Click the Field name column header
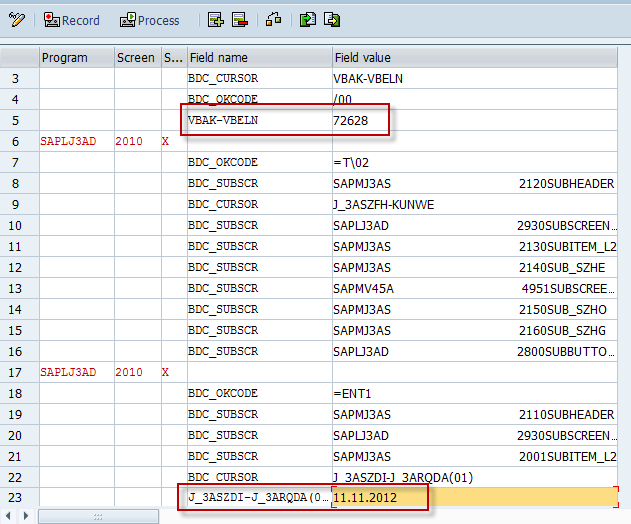Image resolution: width=631 pixels, height=524 pixels. [260, 58]
